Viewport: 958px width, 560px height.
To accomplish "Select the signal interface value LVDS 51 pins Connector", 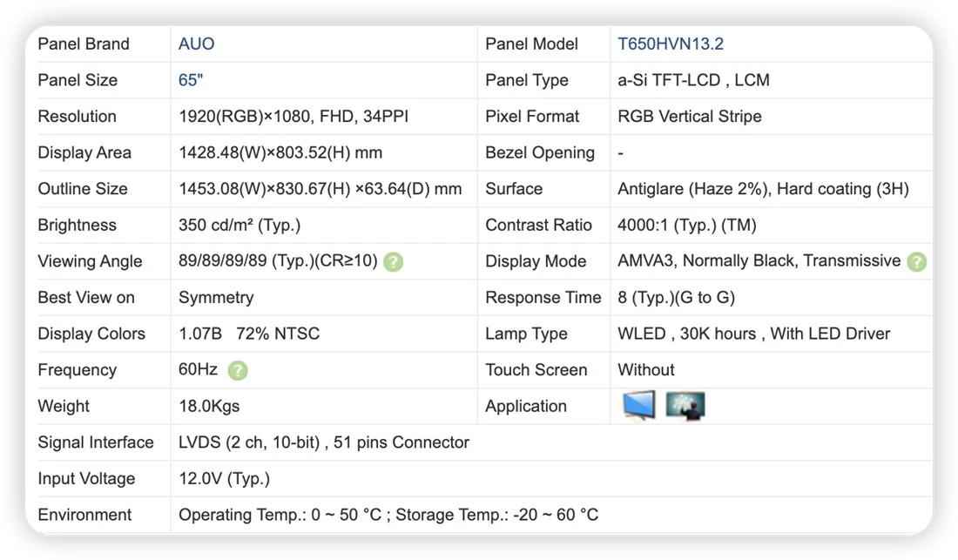I will coord(324,442).
